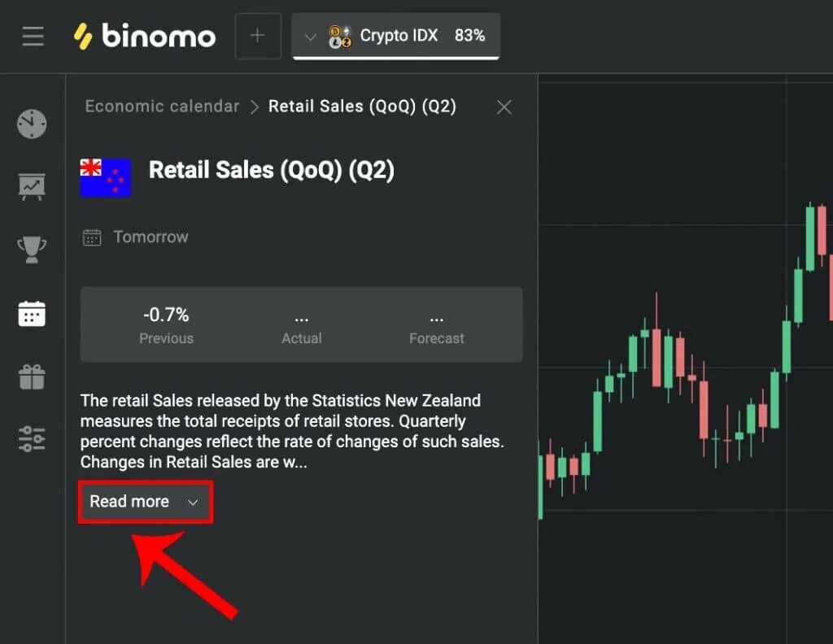Viewport: 833px width, 644px height.
Task: Open trade history clock icon
Action: tap(33, 124)
